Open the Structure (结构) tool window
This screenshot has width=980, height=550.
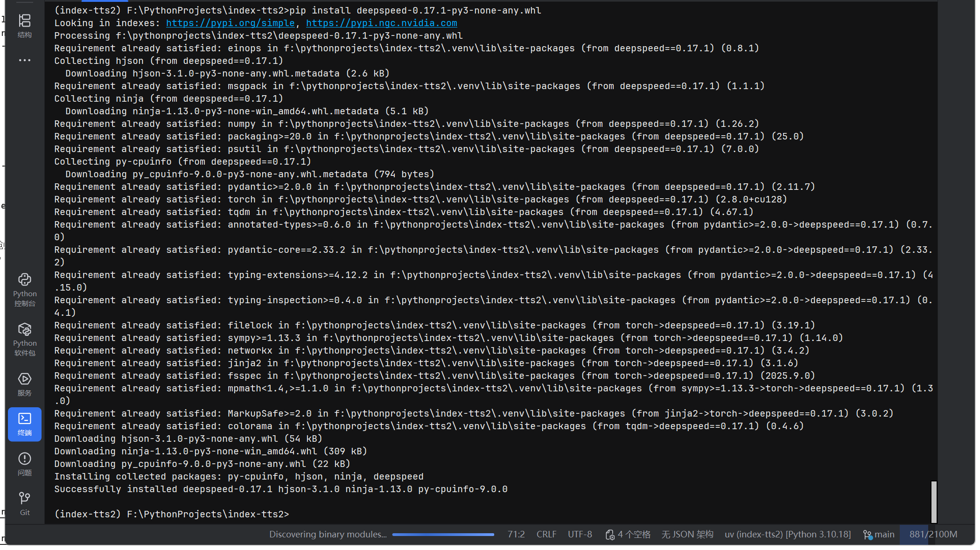point(24,26)
